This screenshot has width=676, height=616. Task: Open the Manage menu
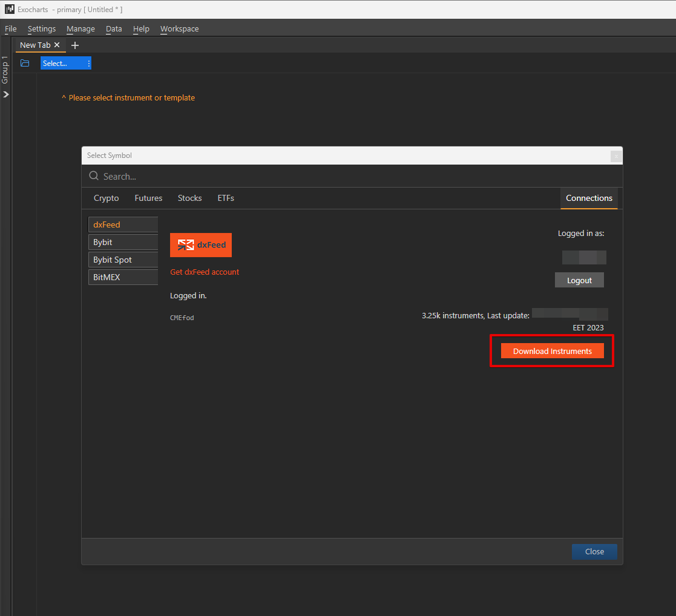80,29
